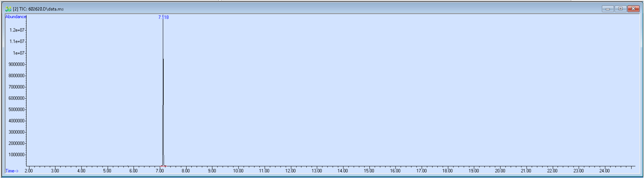Click the 7.118 peak label
Image resolution: width=644 pixels, height=178 pixels.
pyautogui.click(x=163, y=17)
